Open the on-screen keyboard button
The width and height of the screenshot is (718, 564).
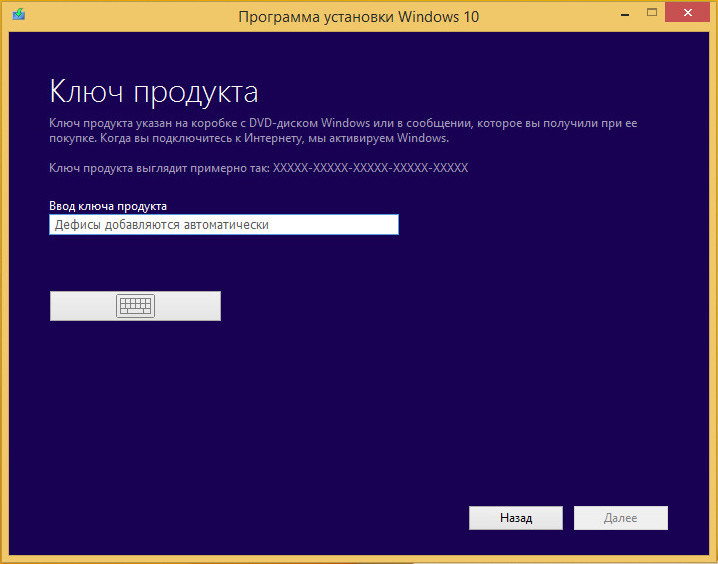click(135, 306)
